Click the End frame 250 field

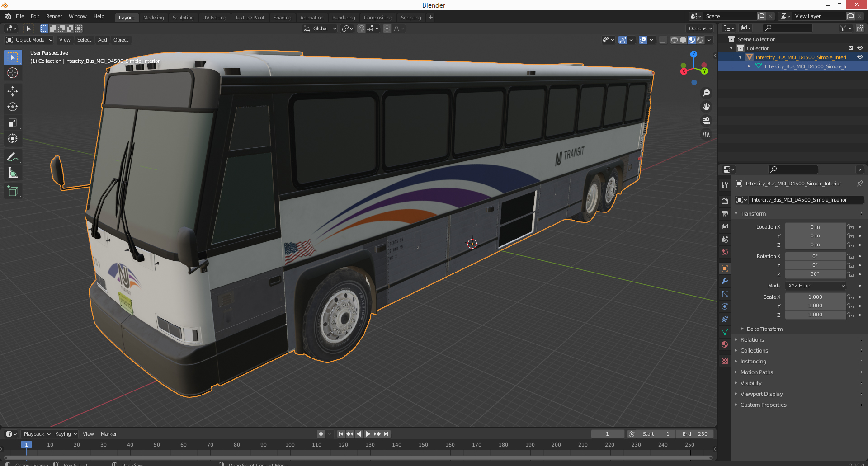click(x=695, y=434)
